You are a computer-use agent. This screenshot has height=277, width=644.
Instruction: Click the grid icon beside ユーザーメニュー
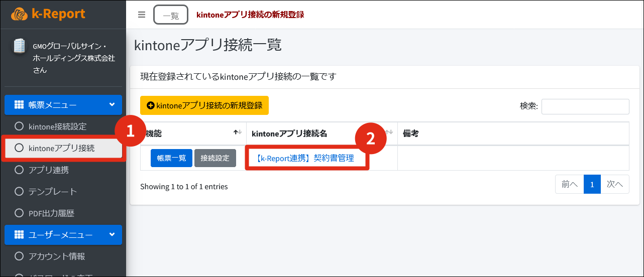coord(19,235)
